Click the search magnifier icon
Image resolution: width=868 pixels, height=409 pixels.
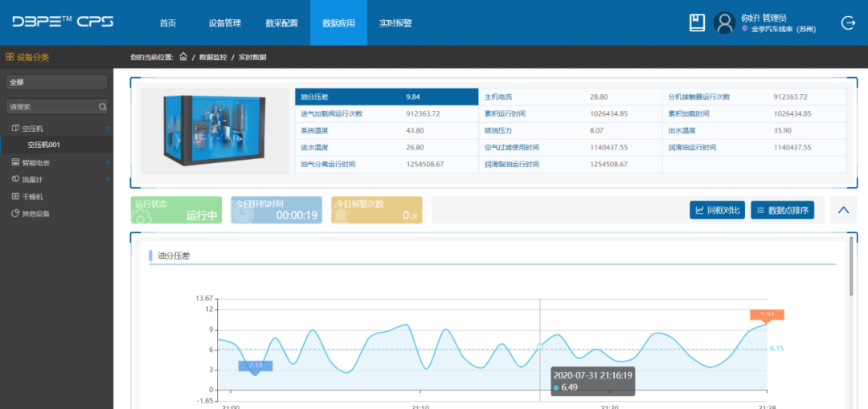102,106
